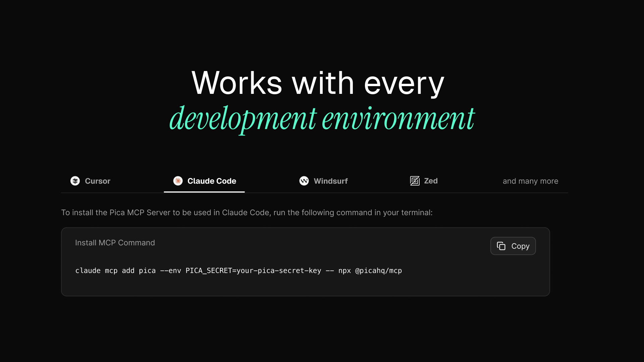Switch to the Cursor tab label
This screenshot has height=362, width=644.
point(97,181)
